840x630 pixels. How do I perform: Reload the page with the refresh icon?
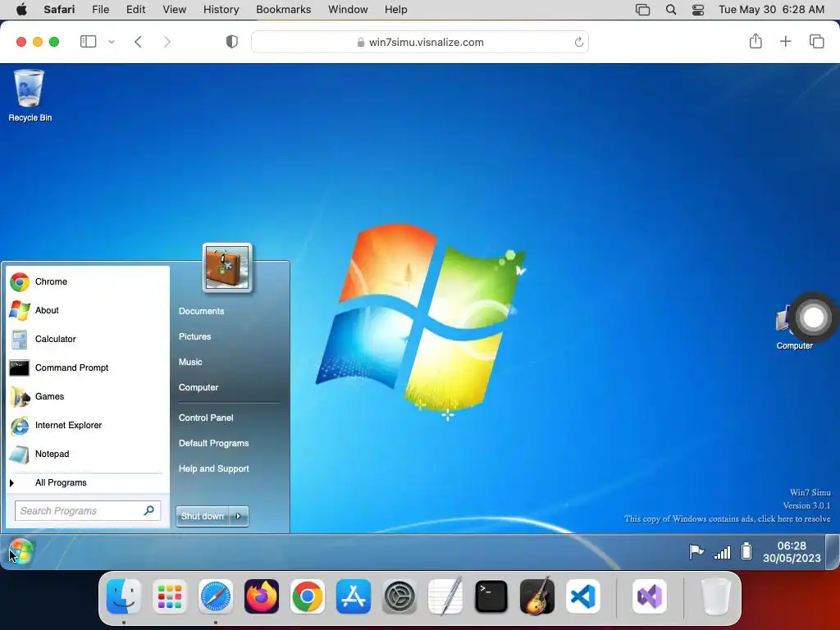(578, 42)
